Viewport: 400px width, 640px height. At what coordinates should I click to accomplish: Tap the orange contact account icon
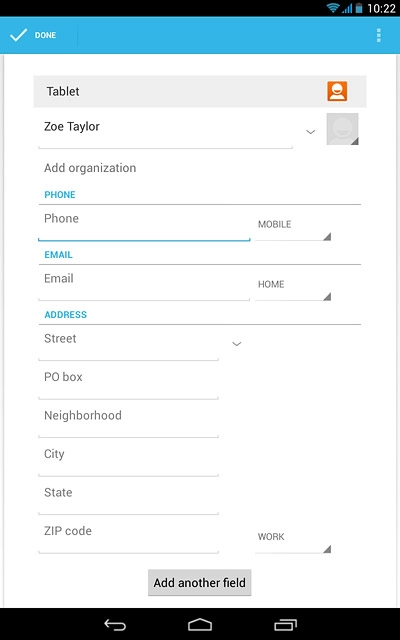(337, 91)
